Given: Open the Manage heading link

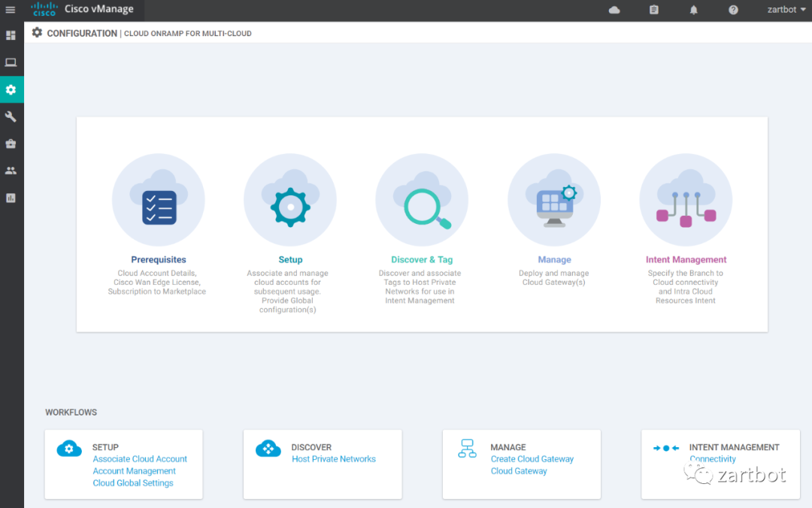Looking at the screenshot, I should (x=554, y=259).
